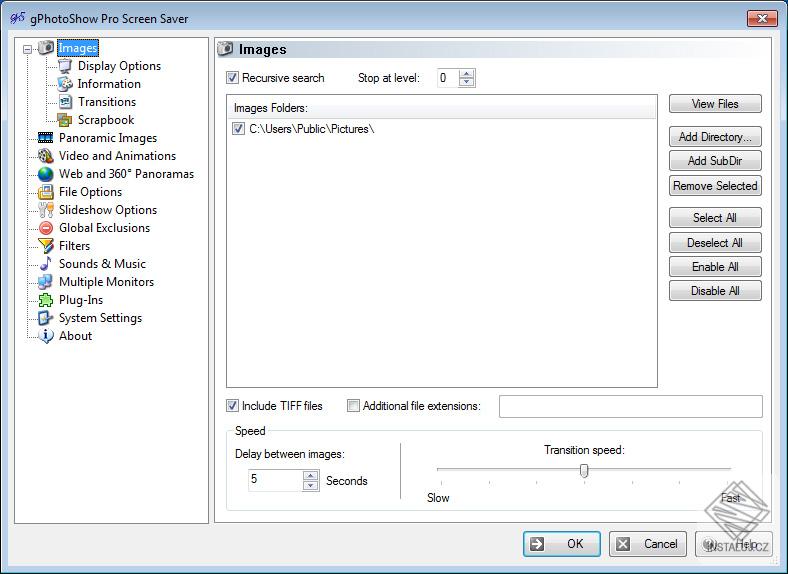Open File Options settings
Screen dimensions: 788x574
pyautogui.click(x=90, y=192)
